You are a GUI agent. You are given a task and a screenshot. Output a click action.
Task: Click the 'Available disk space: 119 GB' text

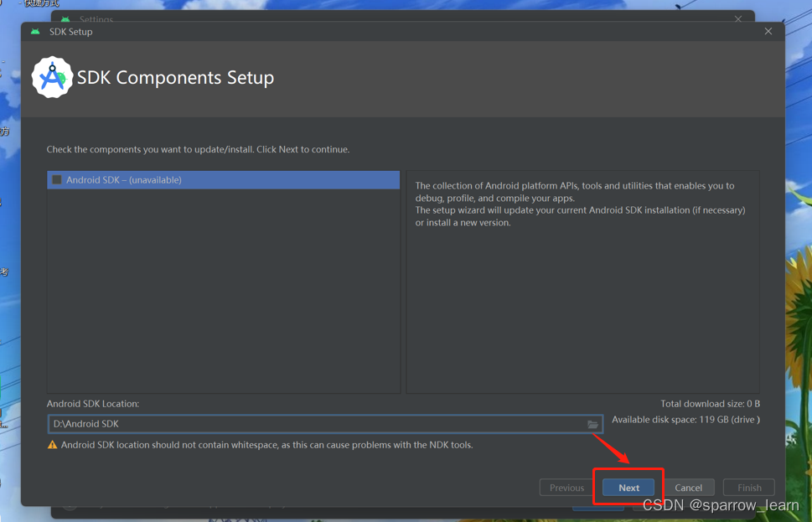click(x=685, y=420)
